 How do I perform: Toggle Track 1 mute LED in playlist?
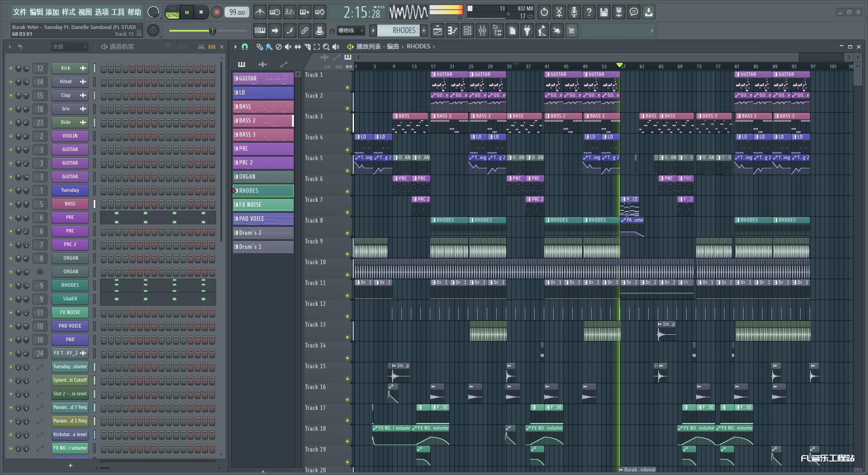[347, 88]
